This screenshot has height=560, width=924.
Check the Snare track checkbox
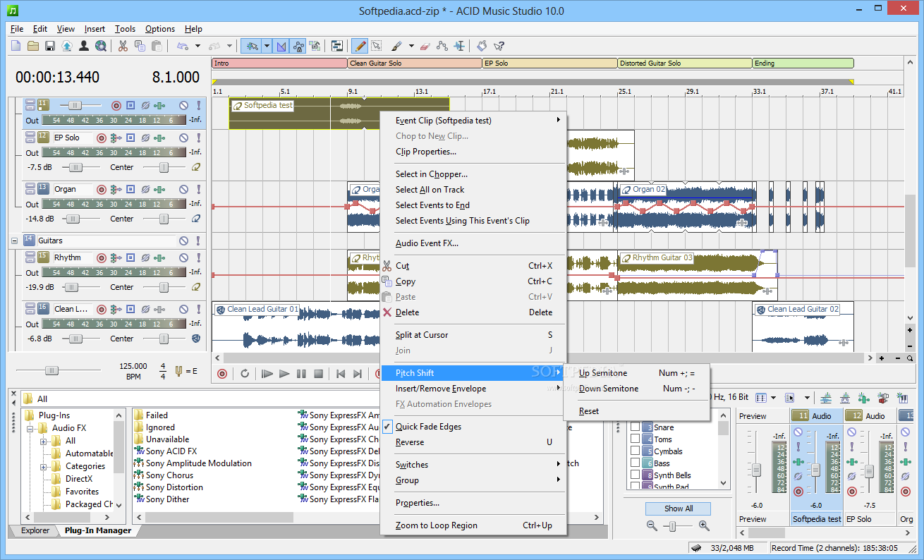pyautogui.click(x=635, y=427)
